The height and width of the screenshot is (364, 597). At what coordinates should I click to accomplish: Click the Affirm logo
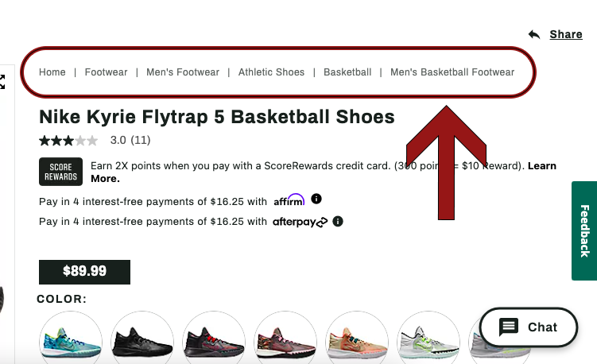tap(289, 200)
